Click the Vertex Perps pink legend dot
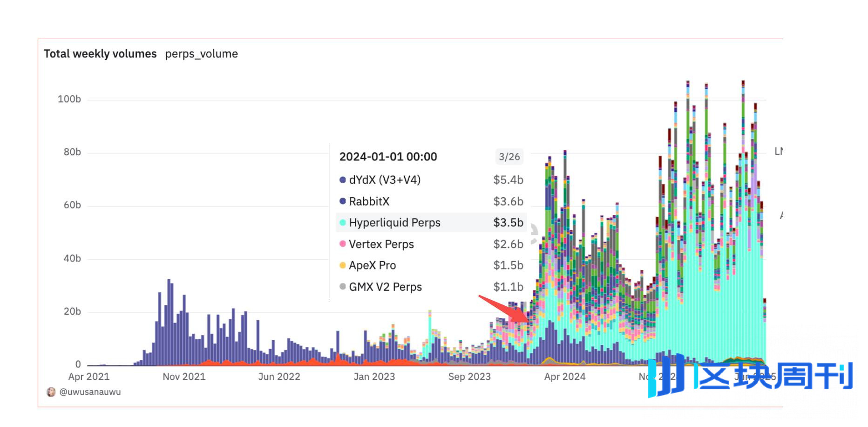 tap(343, 244)
